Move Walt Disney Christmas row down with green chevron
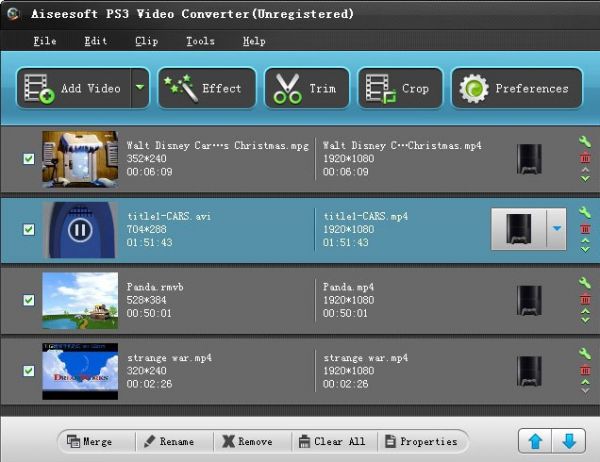This screenshot has height=462, width=600. pyautogui.click(x=585, y=179)
